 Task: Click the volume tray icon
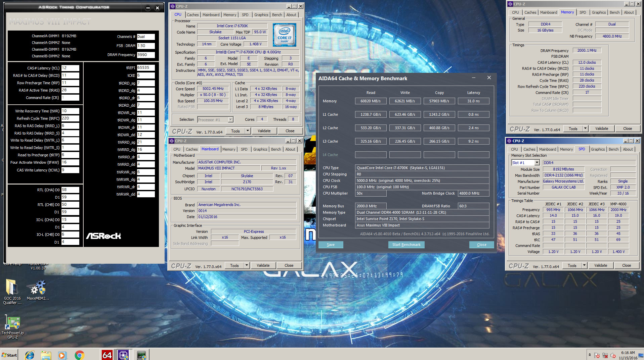pos(613,355)
